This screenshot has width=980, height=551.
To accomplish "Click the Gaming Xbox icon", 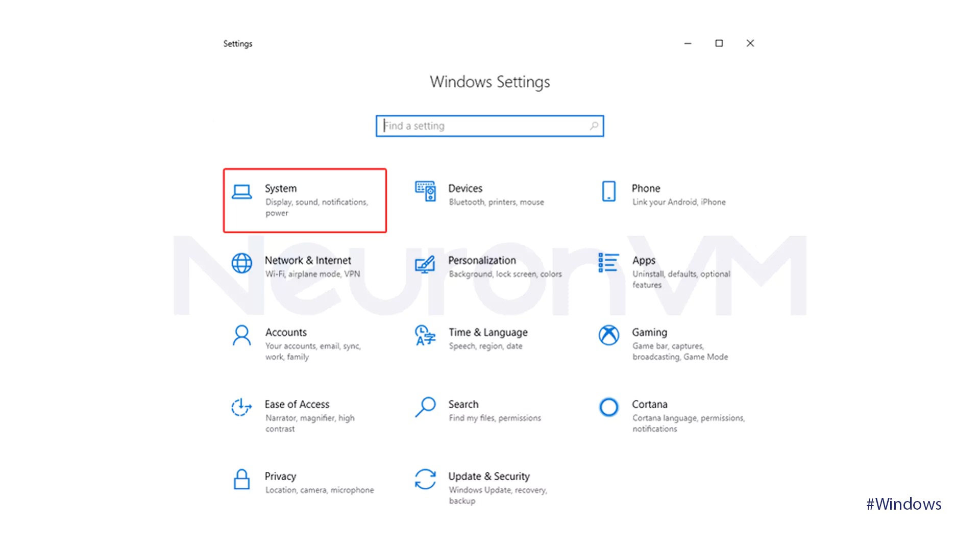I will pos(608,335).
